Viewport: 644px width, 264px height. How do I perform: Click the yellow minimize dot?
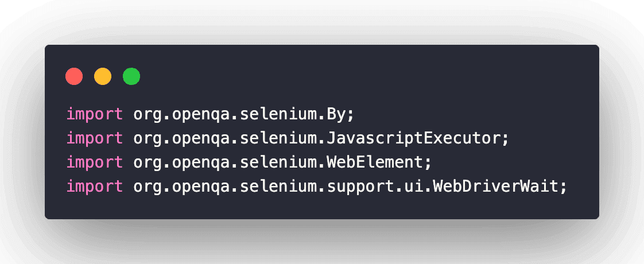[103, 76]
